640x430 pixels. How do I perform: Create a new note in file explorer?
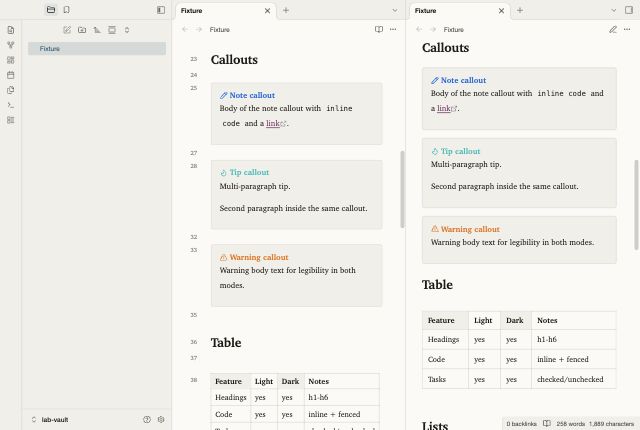point(67,30)
